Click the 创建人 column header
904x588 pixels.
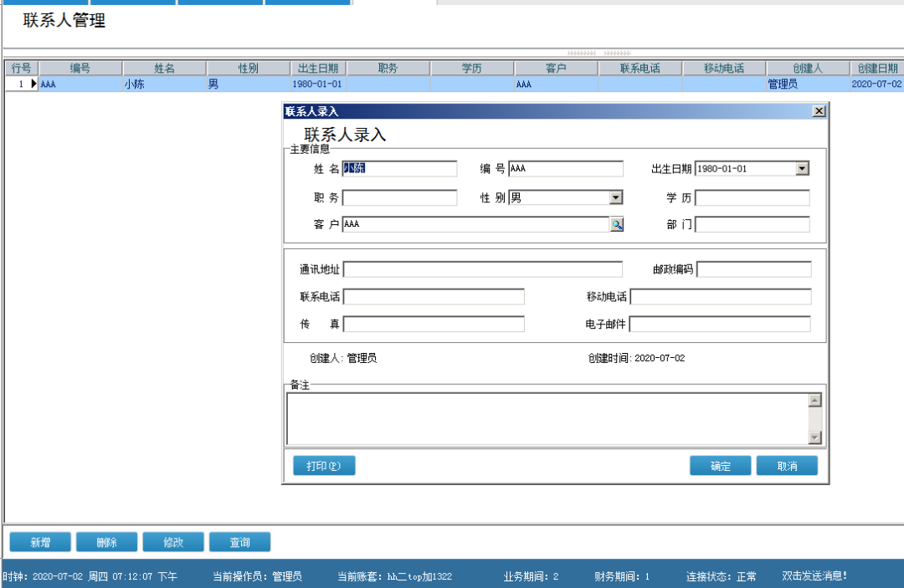click(808, 68)
